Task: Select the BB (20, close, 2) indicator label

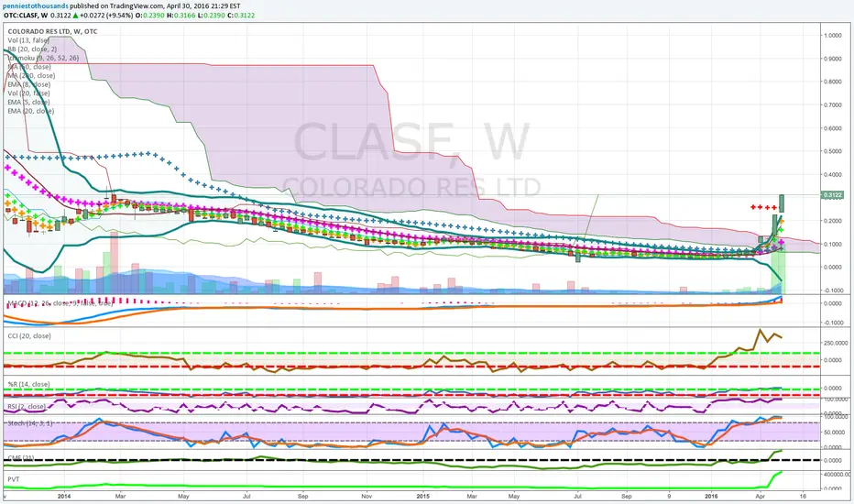Action: [32, 49]
